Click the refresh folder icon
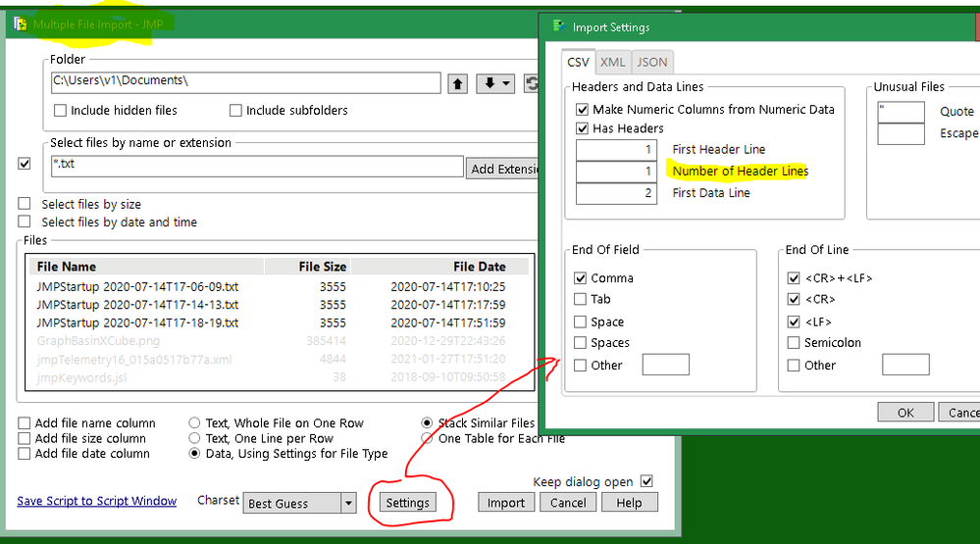Screen dimensions: 980x544 coord(532,83)
